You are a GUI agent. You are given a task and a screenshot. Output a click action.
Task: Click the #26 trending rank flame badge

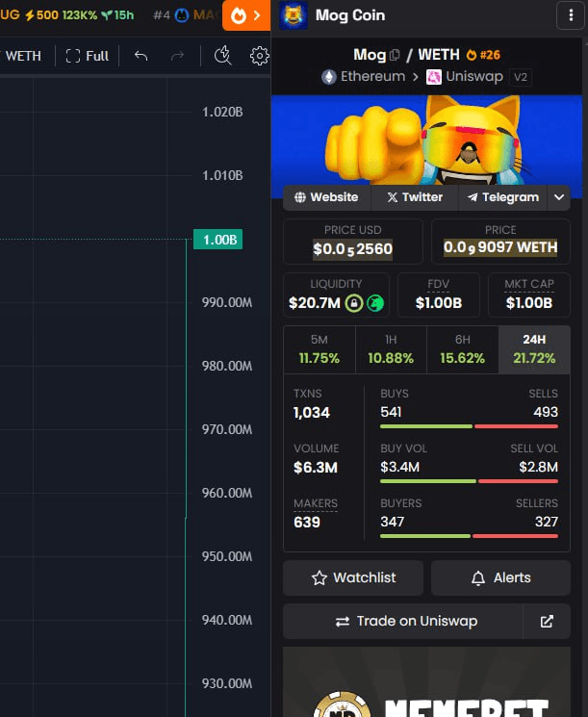(x=483, y=55)
